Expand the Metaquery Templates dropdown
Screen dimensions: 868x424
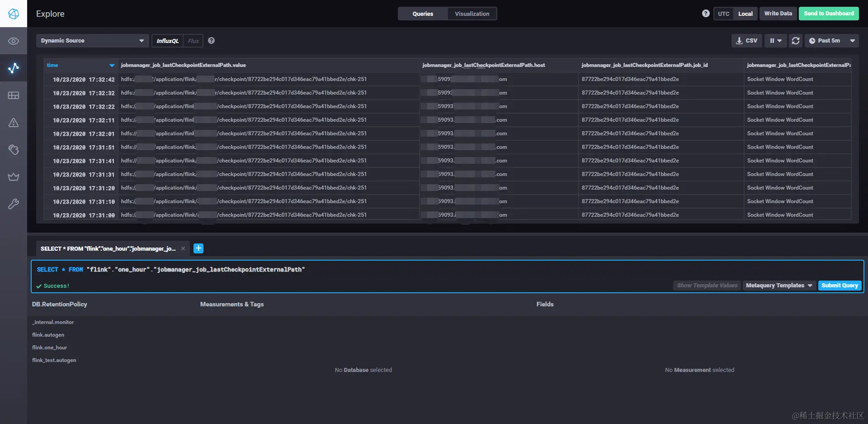779,286
